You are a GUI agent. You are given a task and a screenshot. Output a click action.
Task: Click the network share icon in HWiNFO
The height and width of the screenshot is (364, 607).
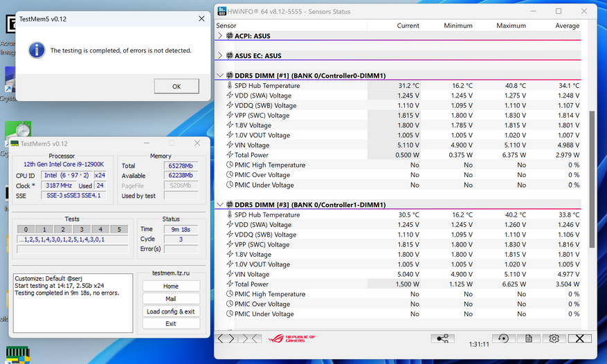pyautogui.click(x=442, y=338)
